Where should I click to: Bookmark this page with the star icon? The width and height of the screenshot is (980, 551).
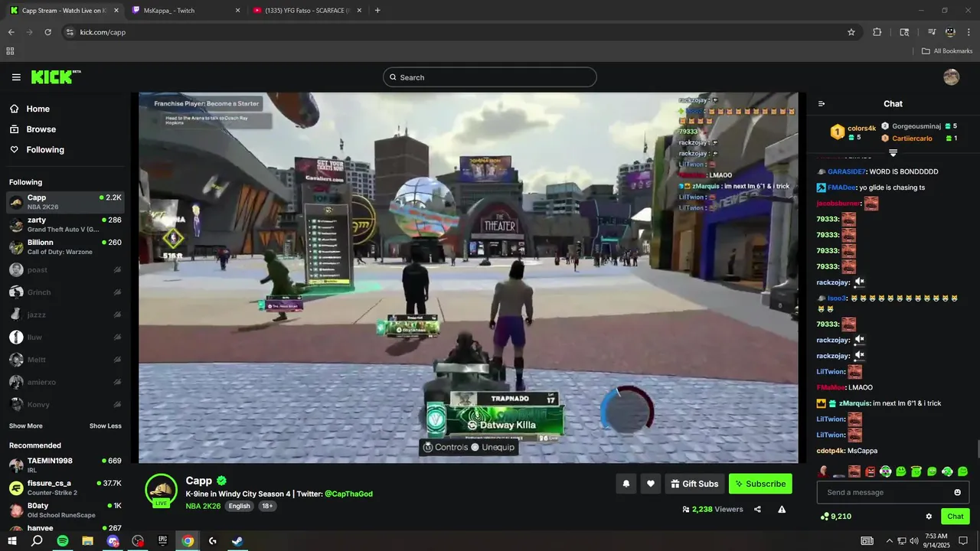(x=851, y=32)
